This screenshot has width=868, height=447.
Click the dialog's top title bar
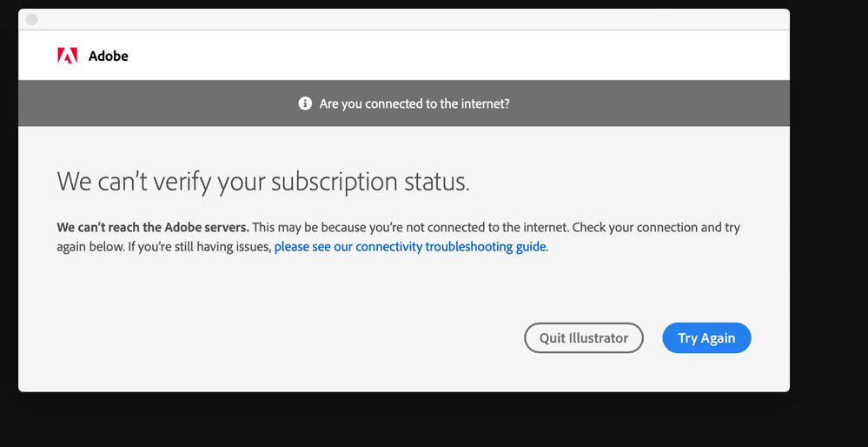tap(404, 19)
